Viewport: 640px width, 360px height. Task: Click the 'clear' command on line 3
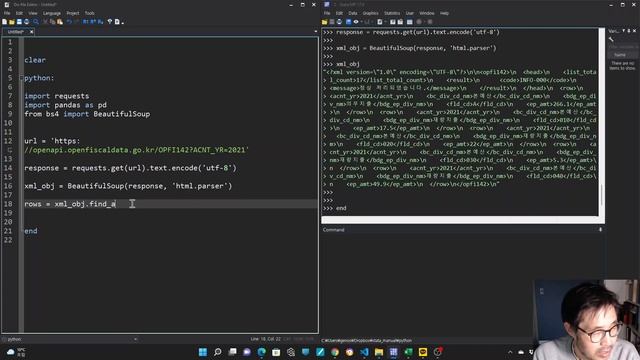point(35,60)
